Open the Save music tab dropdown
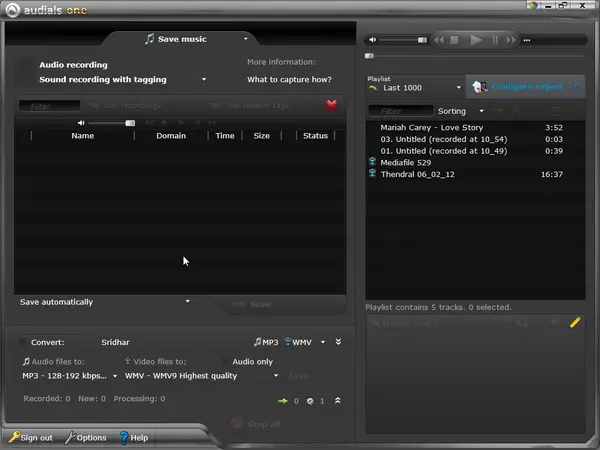Viewport: 600px width, 450px height. click(x=246, y=39)
